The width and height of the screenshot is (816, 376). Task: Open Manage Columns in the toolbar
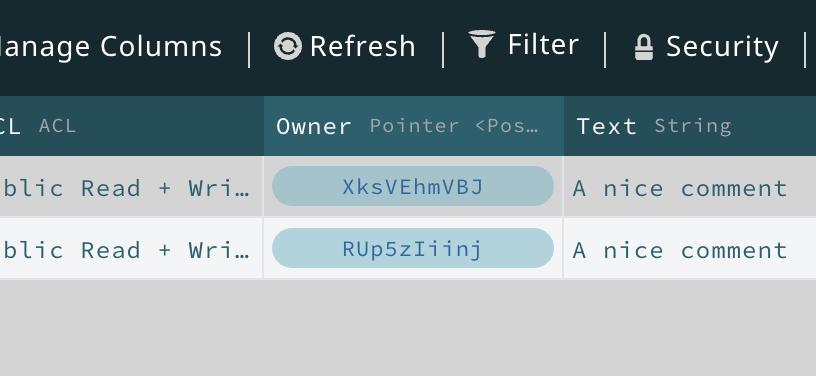(111, 46)
